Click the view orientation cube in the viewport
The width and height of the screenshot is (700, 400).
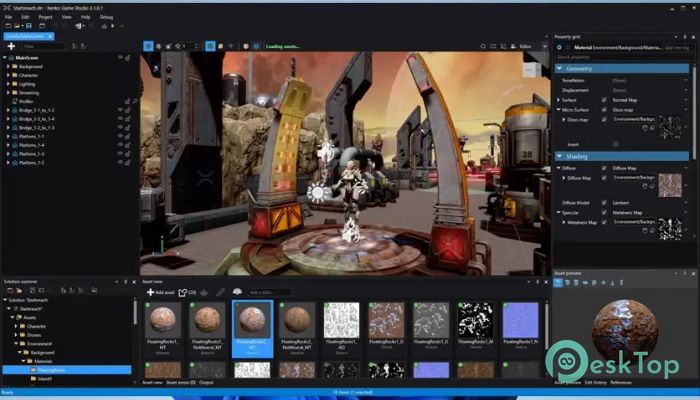tap(532, 70)
